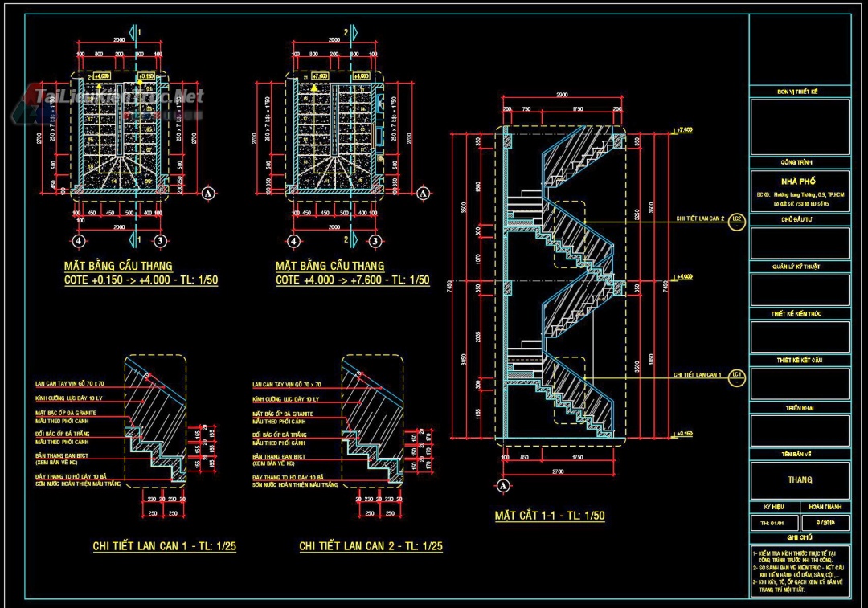Screen dimensions: 868x608
Task: Select the 'QUẢN LÝ KỸ THUẬT' title block header
Action: click(796, 267)
